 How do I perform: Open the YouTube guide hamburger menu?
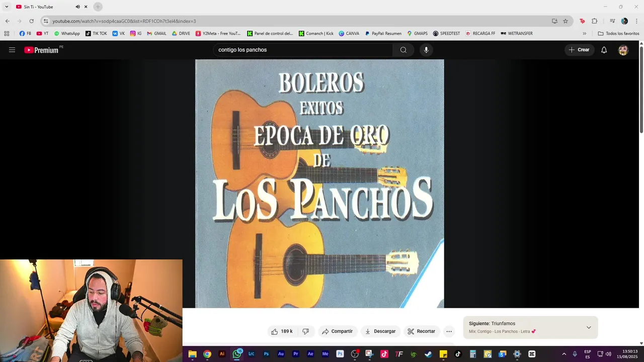coord(12,50)
